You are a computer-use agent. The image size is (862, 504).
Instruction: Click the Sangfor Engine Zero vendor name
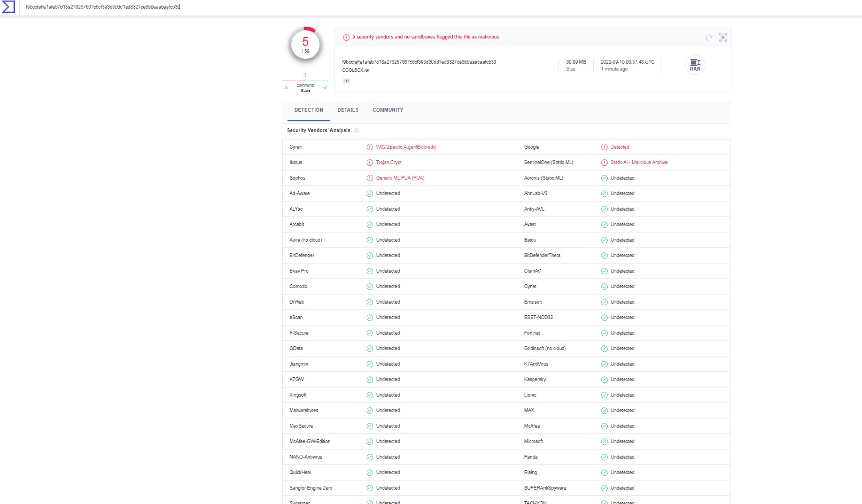point(311,488)
